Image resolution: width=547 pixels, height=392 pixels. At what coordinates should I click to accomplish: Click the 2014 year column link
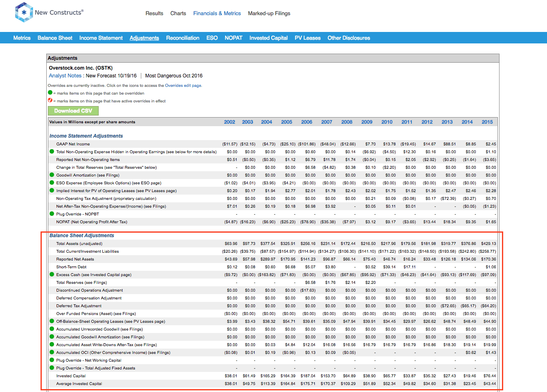[x=467, y=122]
